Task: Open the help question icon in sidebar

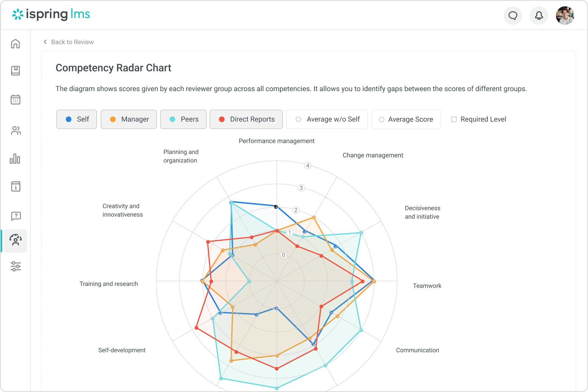Action: click(15, 216)
